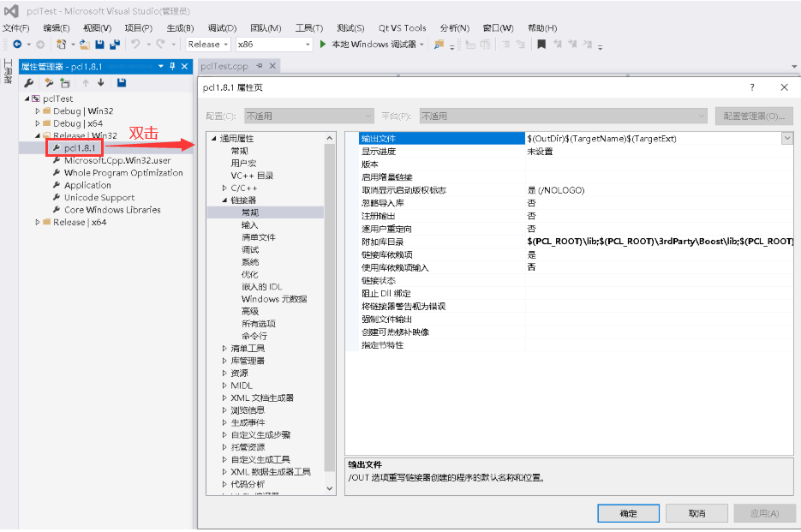
Task: Select the VC++ 目录 tree item
Action: (x=252, y=176)
